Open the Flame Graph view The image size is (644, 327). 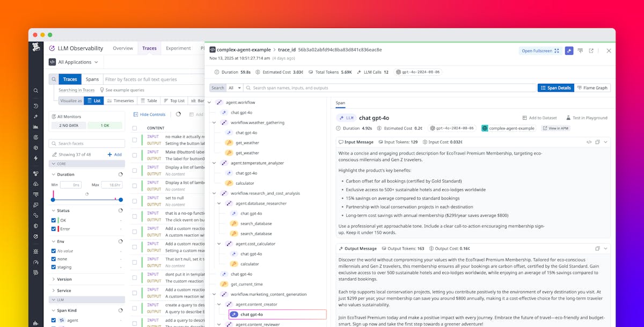click(592, 88)
